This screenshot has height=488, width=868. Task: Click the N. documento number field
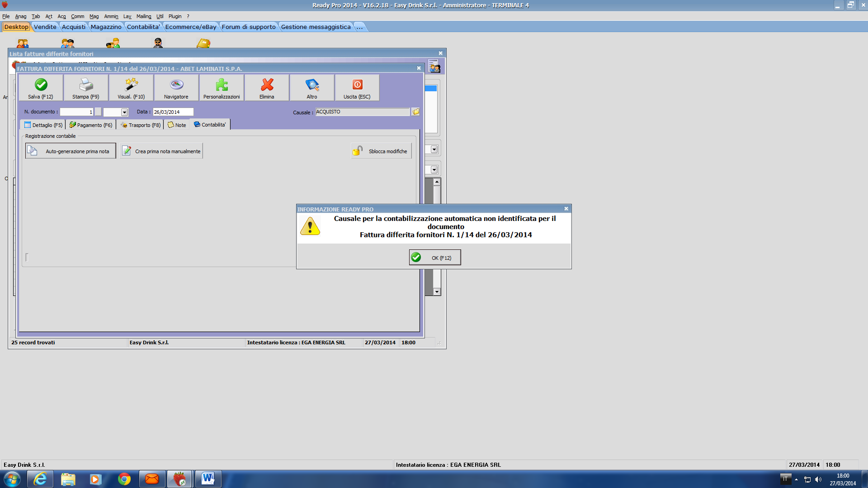(x=76, y=112)
